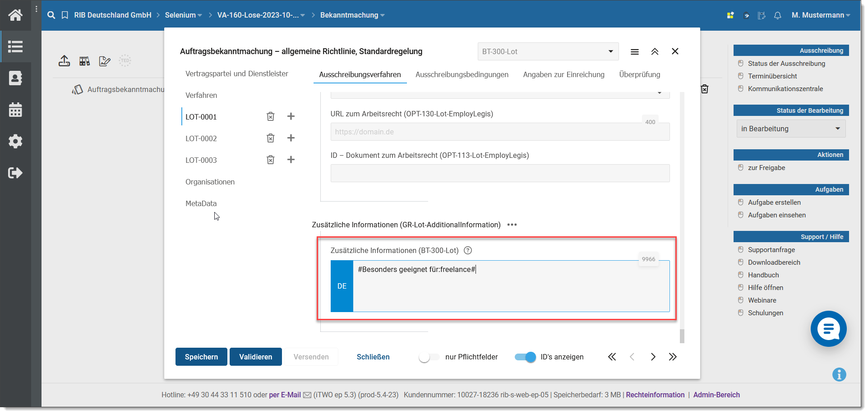Open the Handbuch link
The width and height of the screenshot is (868, 414).
[763, 275]
